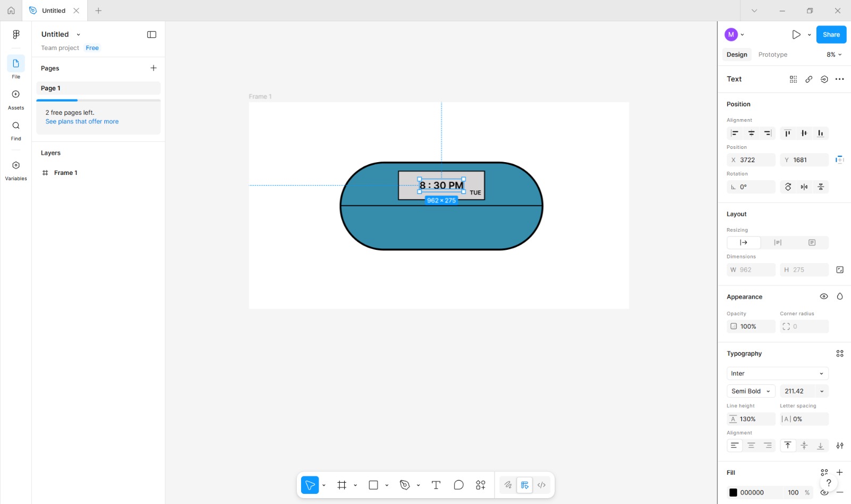Click the black fill color swatch

734,492
